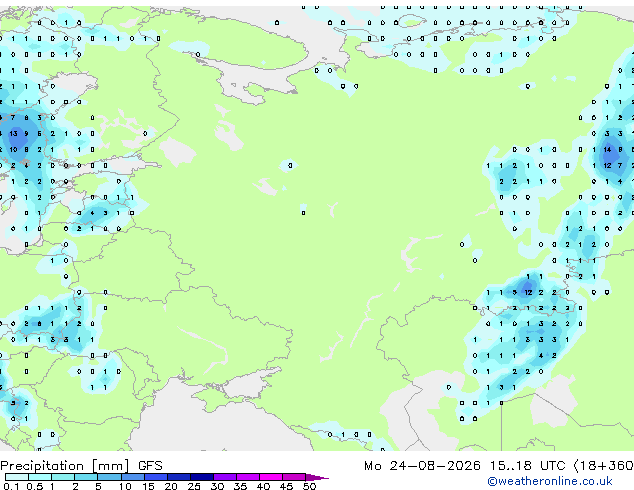Select the 40–45 mm magenta swatch
This screenshot has height=490, width=634.
(x=271, y=477)
